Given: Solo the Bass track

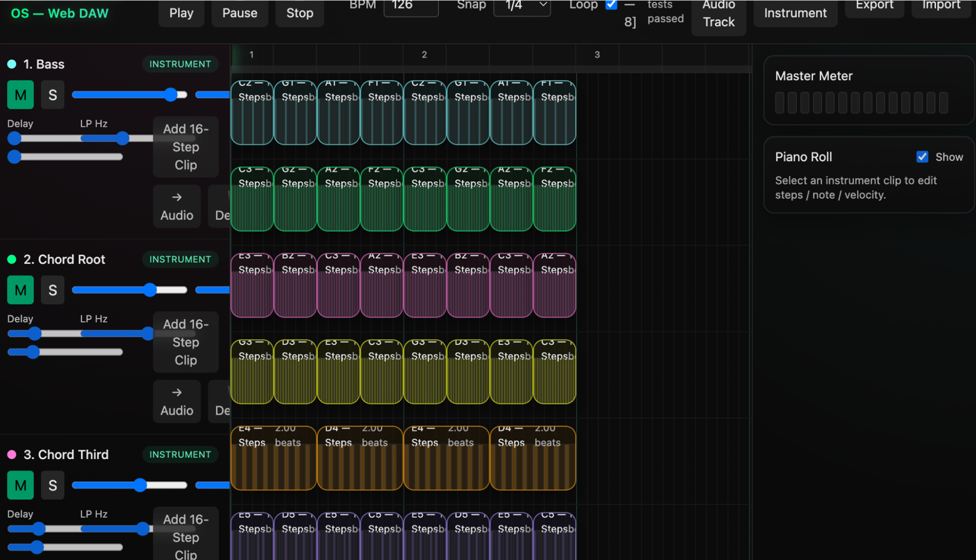Looking at the screenshot, I should 52,94.
